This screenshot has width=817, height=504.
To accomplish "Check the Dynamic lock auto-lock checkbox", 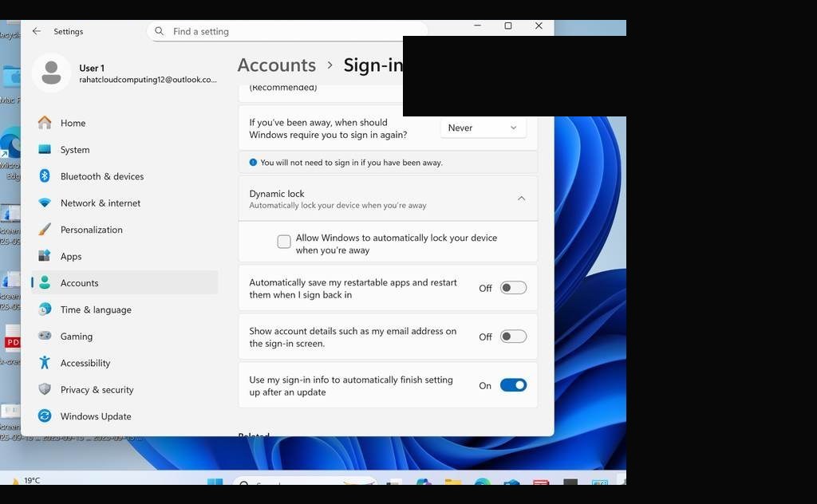I will [x=284, y=242].
